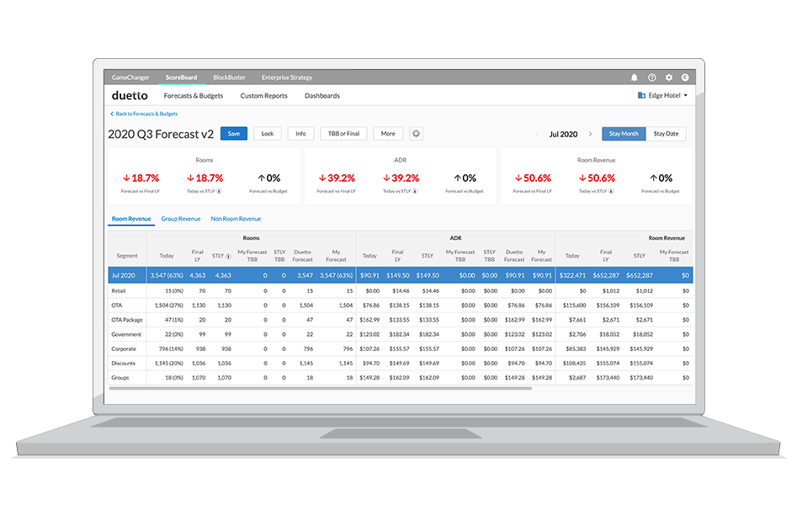Open the Edge Hotel selector dropdown
This screenshot has width=797, height=532.
click(662, 95)
